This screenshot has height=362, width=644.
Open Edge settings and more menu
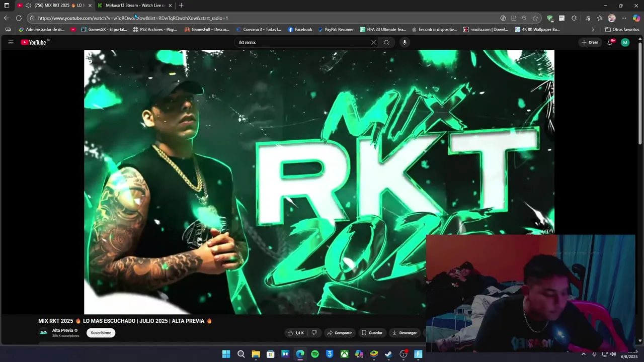pos(624,18)
